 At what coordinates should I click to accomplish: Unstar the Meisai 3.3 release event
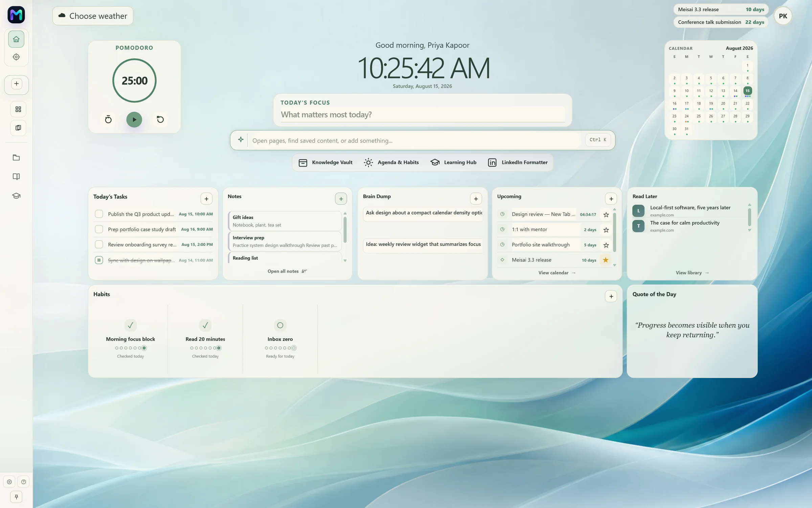[x=606, y=260]
